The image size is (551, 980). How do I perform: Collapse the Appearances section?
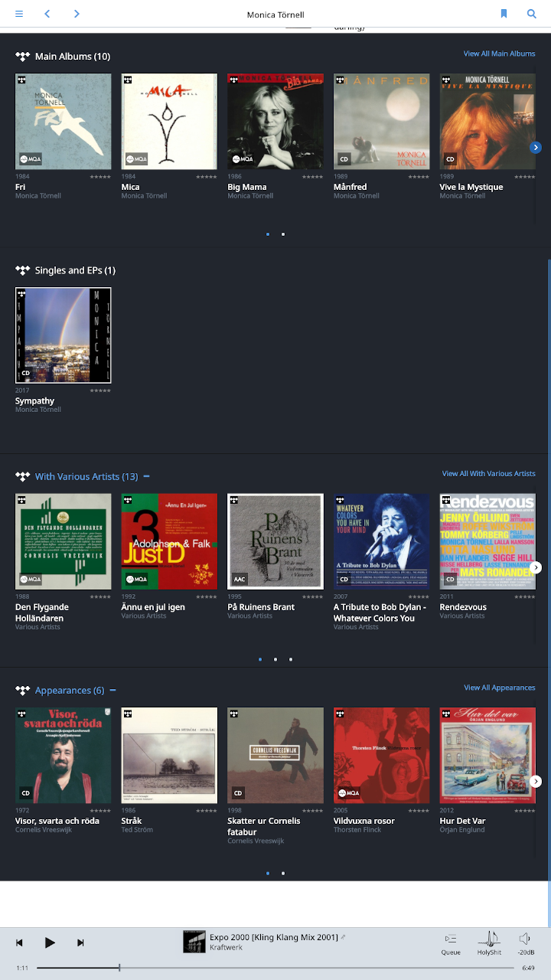[x=112, y=690]
